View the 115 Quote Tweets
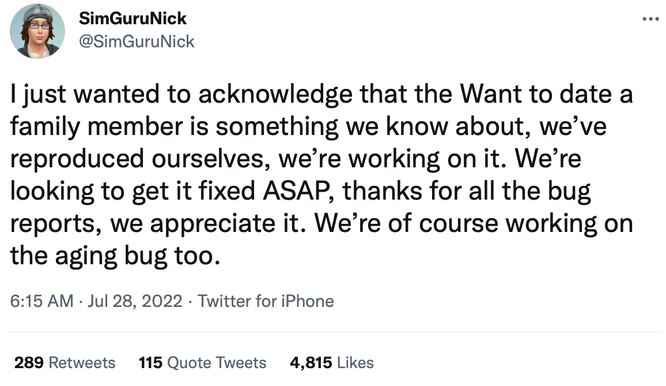Screen dimensions: 666x386 (x=202, y=363)
